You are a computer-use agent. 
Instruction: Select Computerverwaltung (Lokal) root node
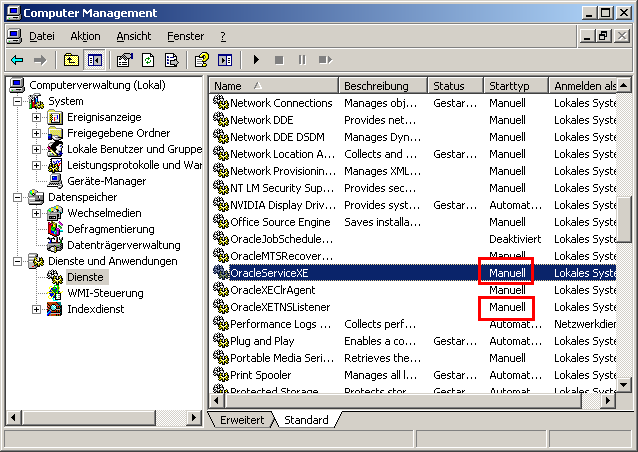[97, 85]
